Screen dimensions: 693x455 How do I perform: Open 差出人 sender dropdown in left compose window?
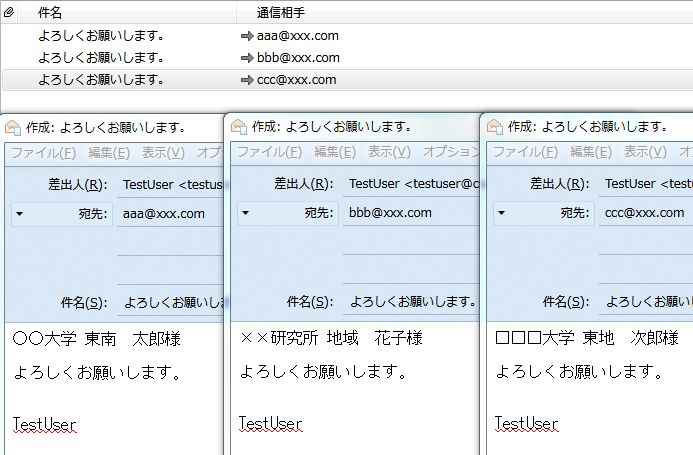tap(171, 184)
